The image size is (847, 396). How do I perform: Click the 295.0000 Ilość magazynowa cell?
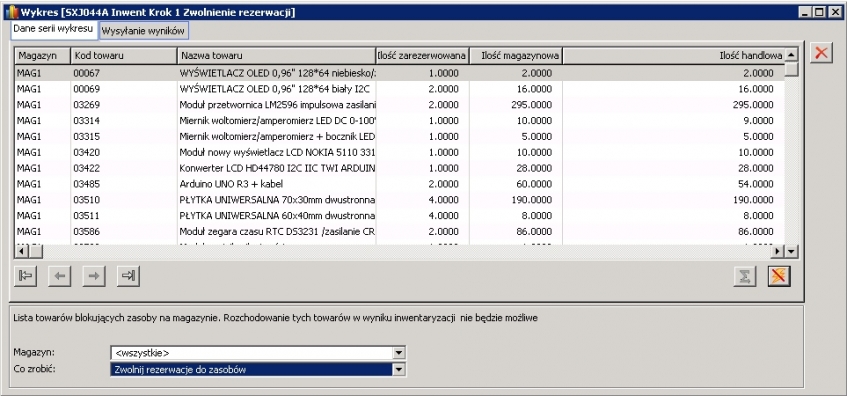tap(516, 104)
